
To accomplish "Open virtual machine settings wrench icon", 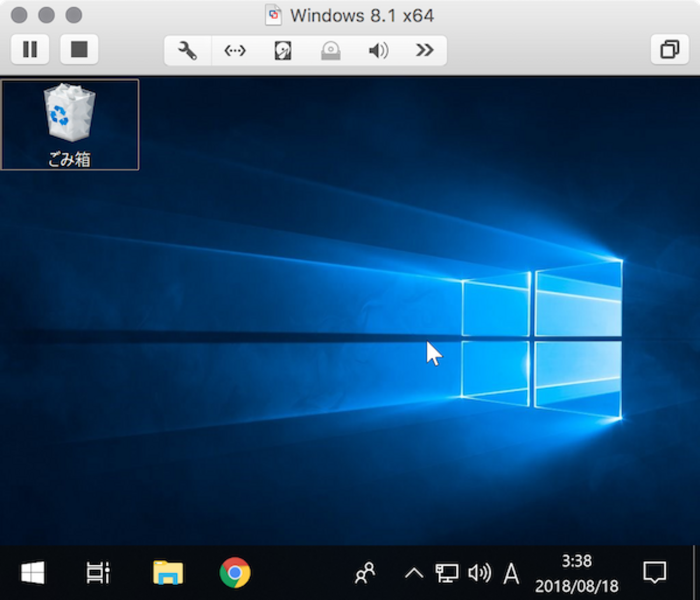I will [187, 51].
